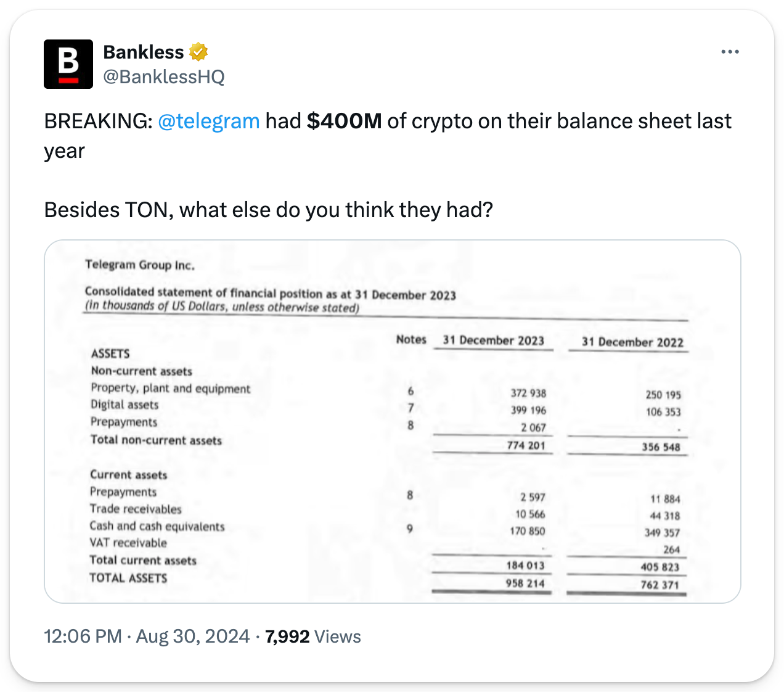
Task: Click the 'Telegram Group Inc.' heading in image
Action: point(140,265)
